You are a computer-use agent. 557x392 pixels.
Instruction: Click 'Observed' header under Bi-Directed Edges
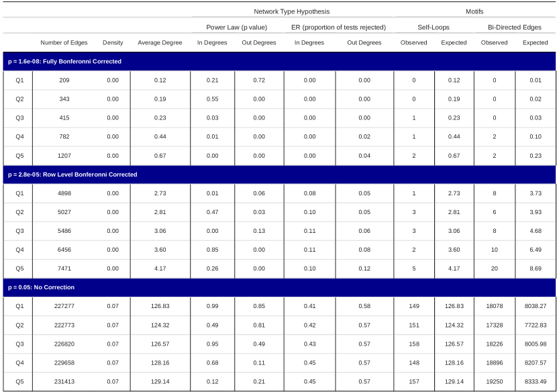494,43
